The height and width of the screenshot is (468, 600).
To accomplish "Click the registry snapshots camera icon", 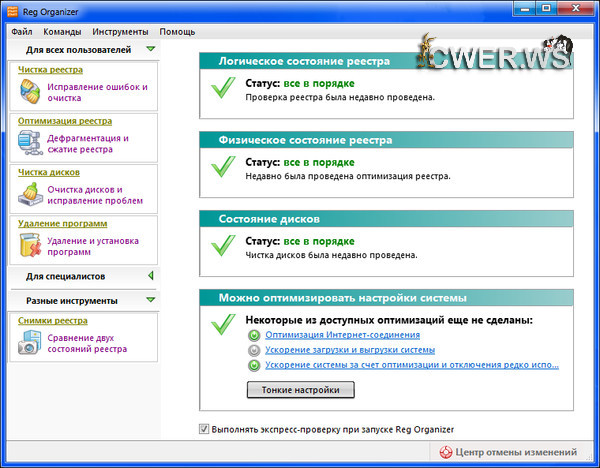I will point(31,344).
